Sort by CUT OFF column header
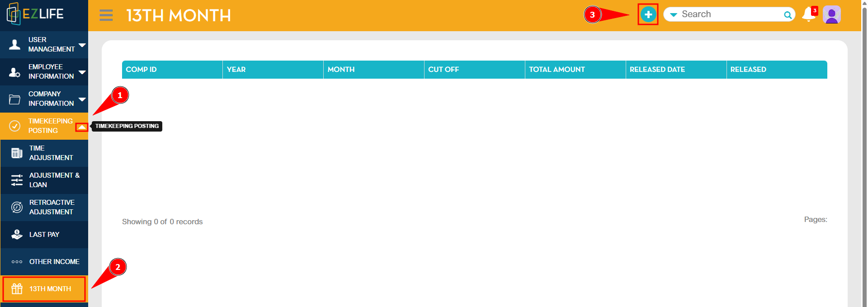The width and height of the screenshot is (868, 307). click(475, 70)
